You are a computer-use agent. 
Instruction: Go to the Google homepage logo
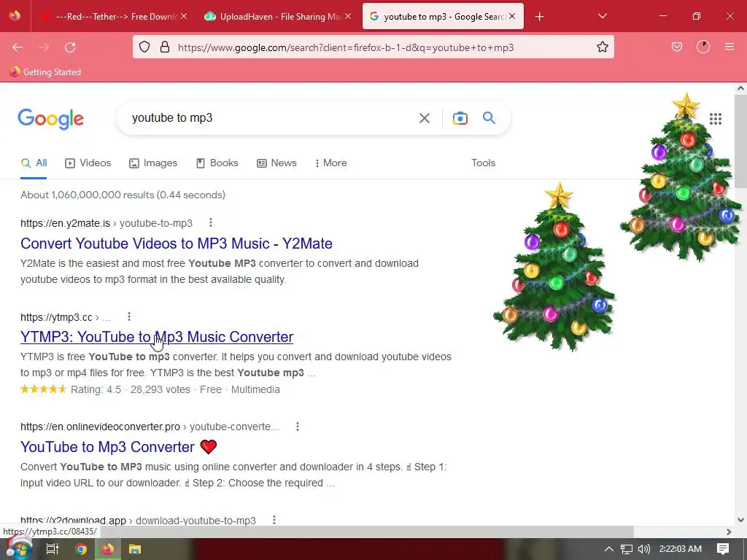50,119
